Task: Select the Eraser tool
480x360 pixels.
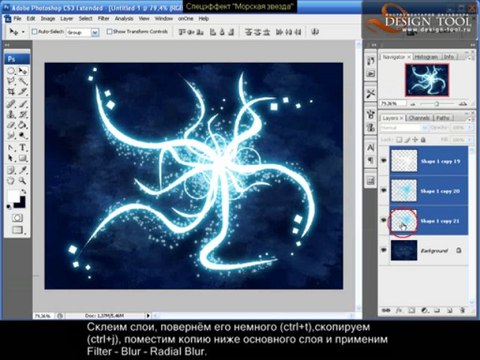Action: tap(11, 125)
